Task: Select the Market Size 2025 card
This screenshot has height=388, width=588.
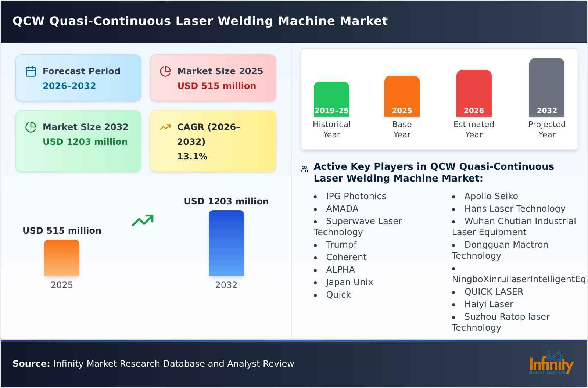Action: 213,78
